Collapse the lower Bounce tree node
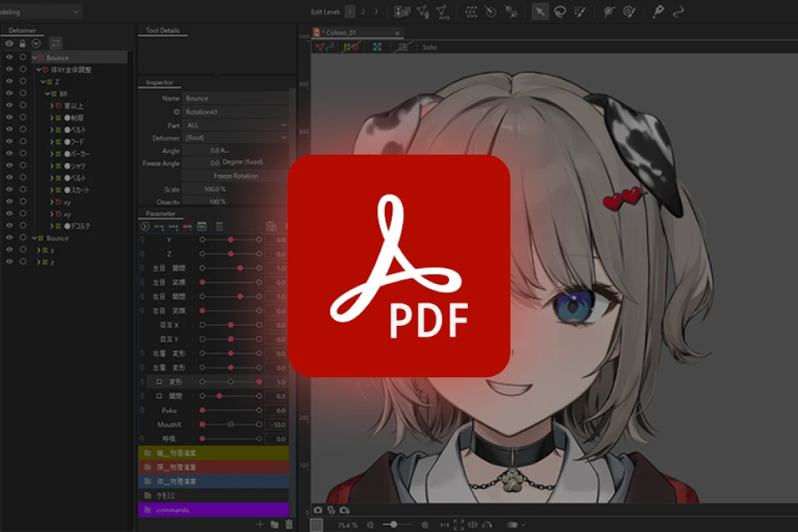 tap(34, 238)
